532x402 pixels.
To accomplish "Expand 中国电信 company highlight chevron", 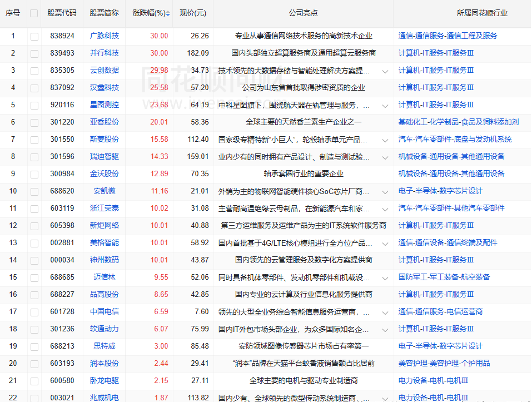I will (385, 313).
